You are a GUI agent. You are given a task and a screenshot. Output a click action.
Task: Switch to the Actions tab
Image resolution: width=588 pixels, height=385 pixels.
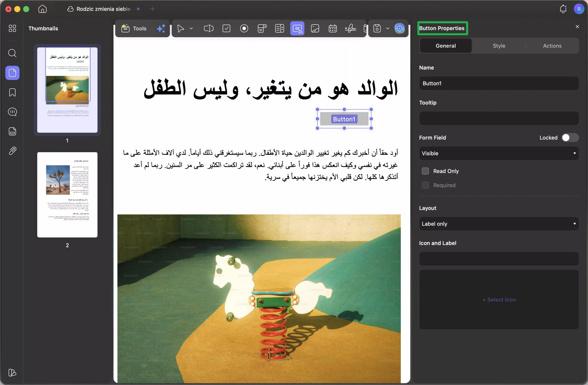pos(552,45)
